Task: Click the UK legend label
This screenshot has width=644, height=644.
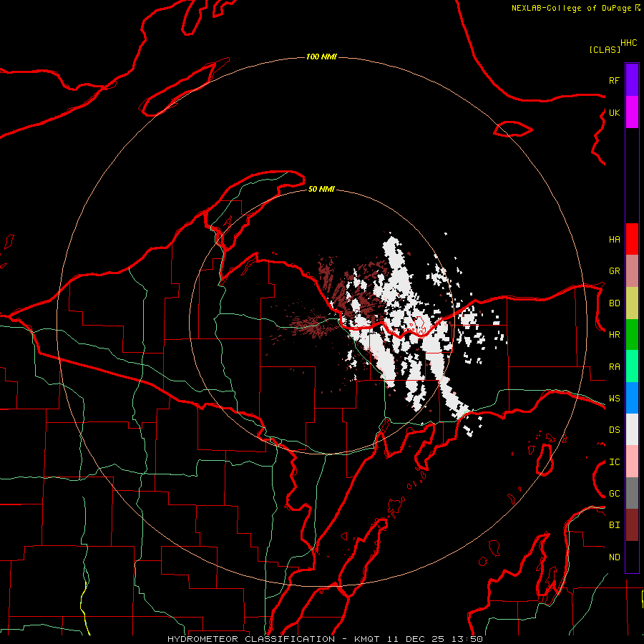Action: point(614,112)
